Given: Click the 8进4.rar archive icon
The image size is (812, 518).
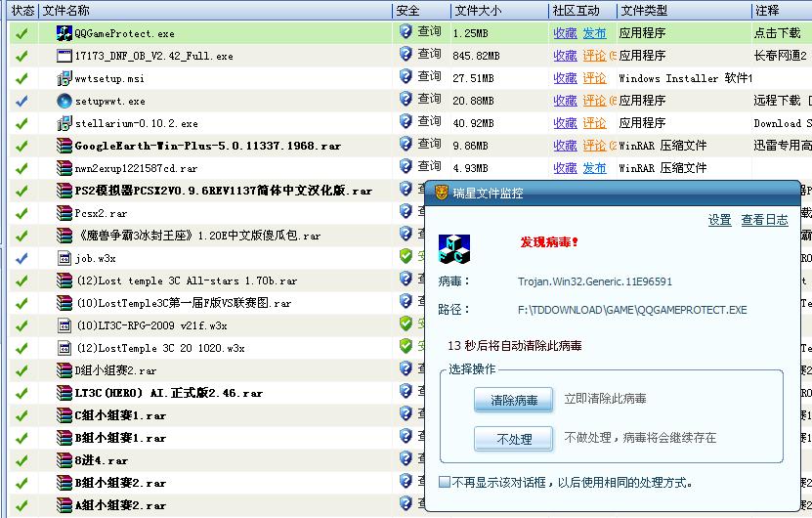Looking at the screenshot, I should click(x=64, y=460).
